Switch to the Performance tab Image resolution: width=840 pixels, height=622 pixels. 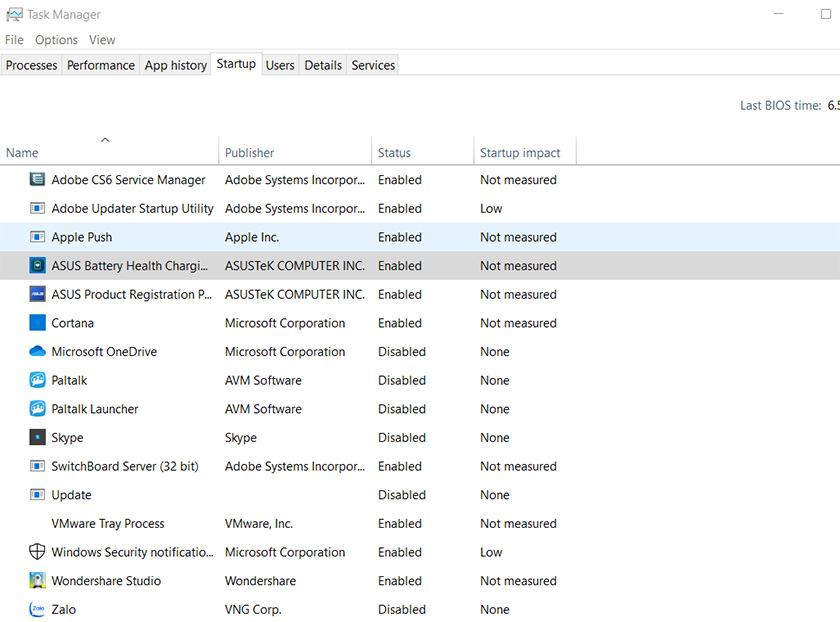(100, 64)
